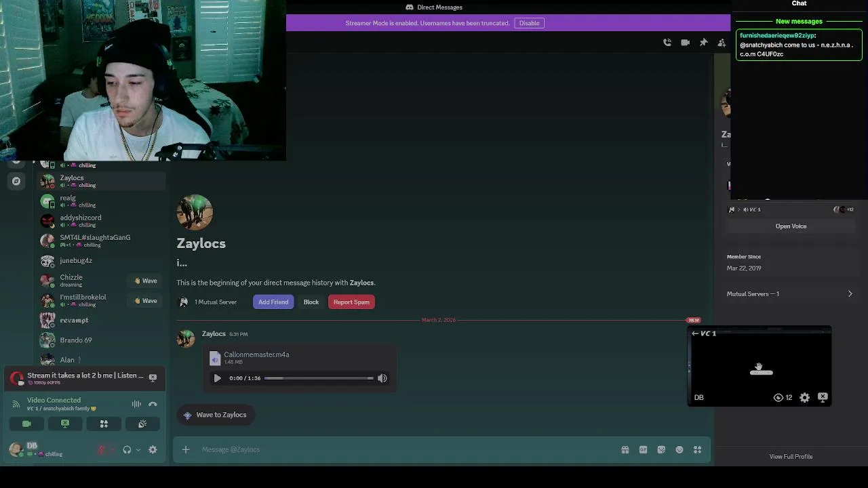Open noise suppression waveform icon

[x=136, y=404]
